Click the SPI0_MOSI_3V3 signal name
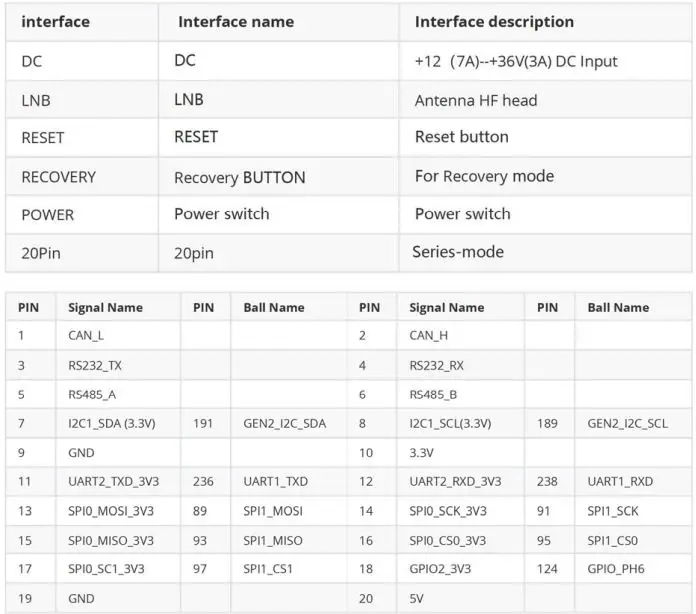This screenshot has width=696, height=614. pyautogui.click(x=111, y=511)
